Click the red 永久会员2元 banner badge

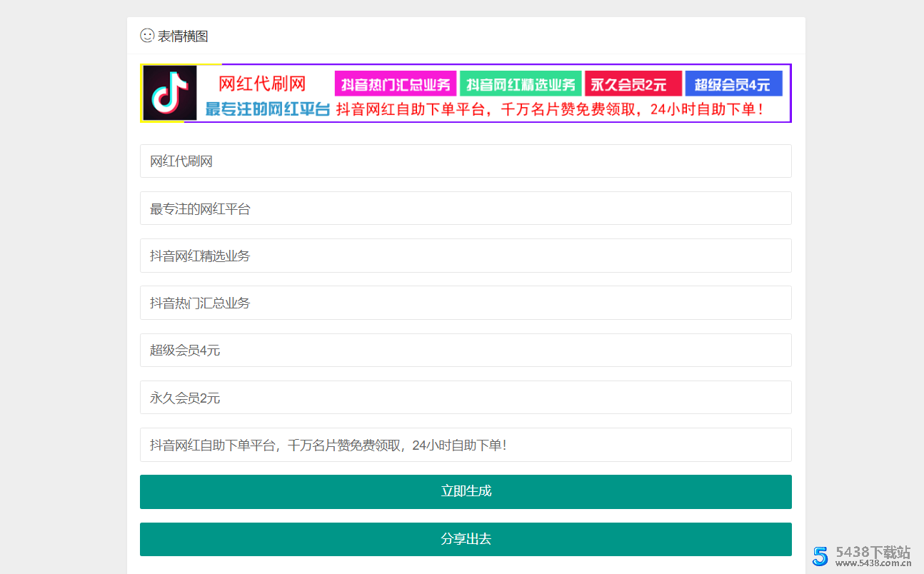pyautogui.click(x=633, y=84)
